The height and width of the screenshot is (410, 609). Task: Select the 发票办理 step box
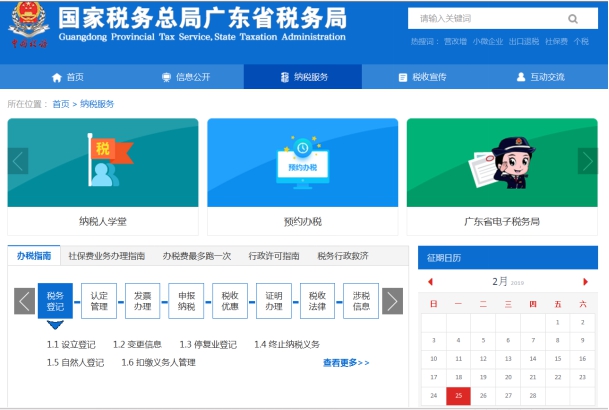(142, 301)
